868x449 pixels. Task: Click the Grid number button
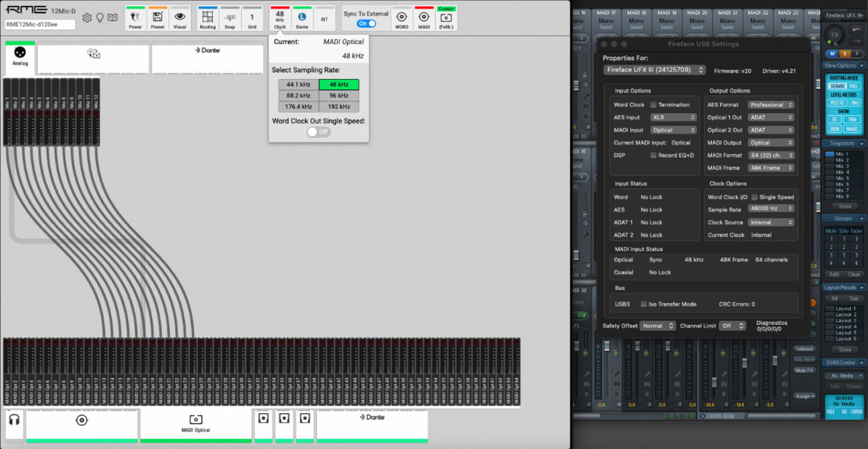[x=252, y=19]
